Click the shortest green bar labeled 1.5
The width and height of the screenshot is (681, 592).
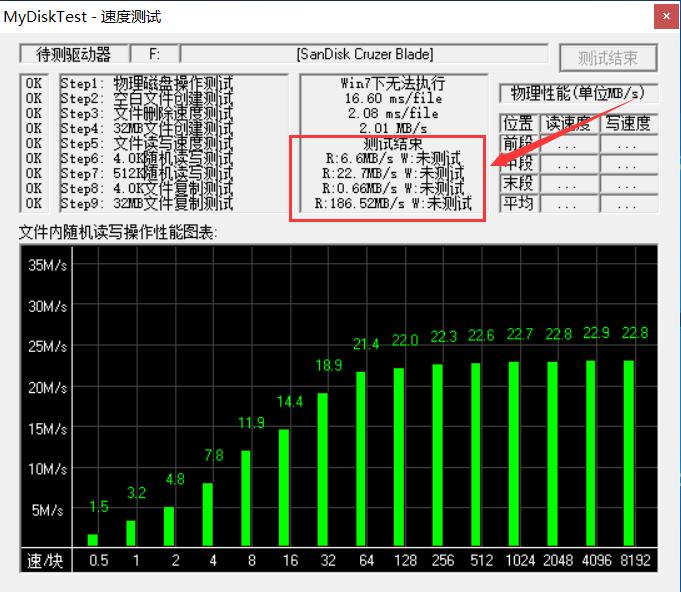coord(92,539)
